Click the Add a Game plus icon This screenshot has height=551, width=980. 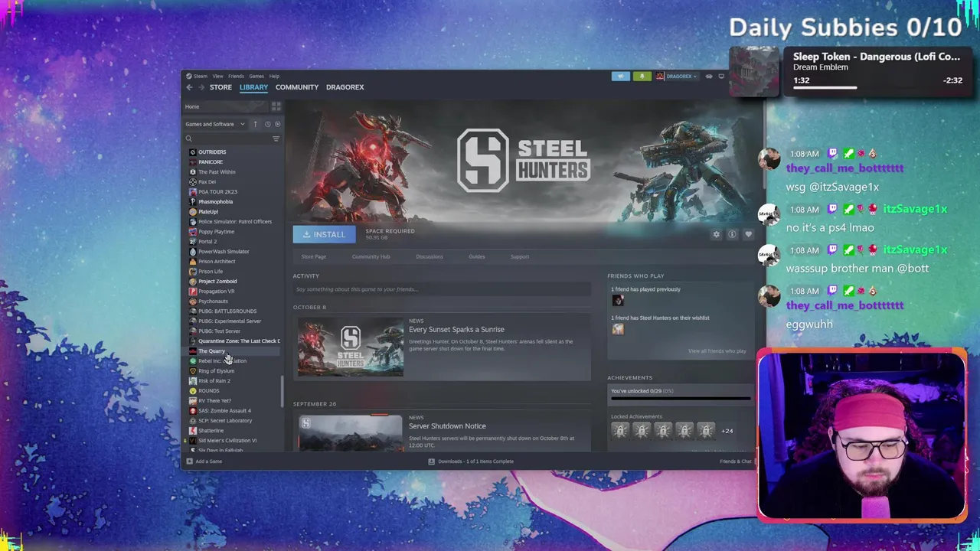[x=189, y=461]
